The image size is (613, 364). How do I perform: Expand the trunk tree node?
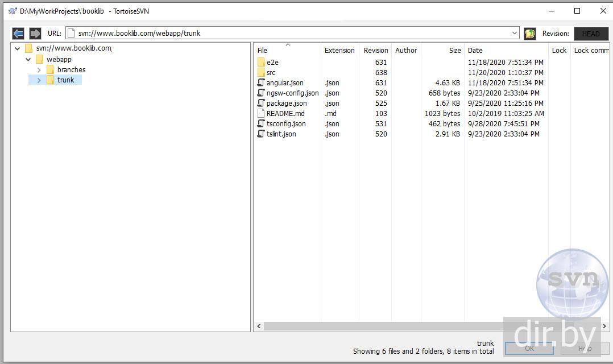point(39,80)
